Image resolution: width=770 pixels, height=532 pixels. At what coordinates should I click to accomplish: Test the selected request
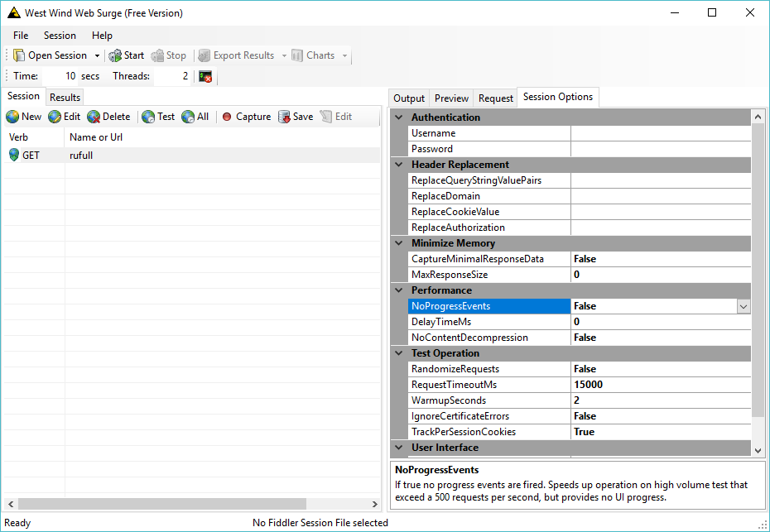tap(158, 117)
